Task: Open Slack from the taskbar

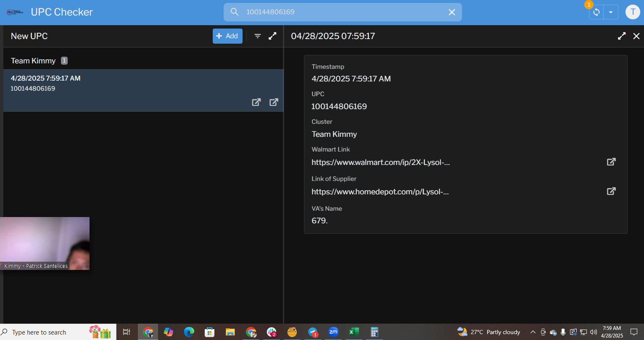Action: click(x=272, y=332)
